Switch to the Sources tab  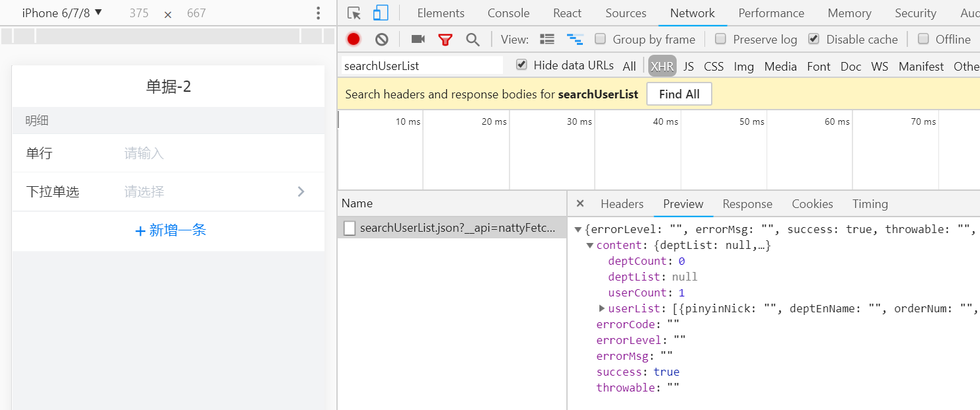[x=626, y=13]
